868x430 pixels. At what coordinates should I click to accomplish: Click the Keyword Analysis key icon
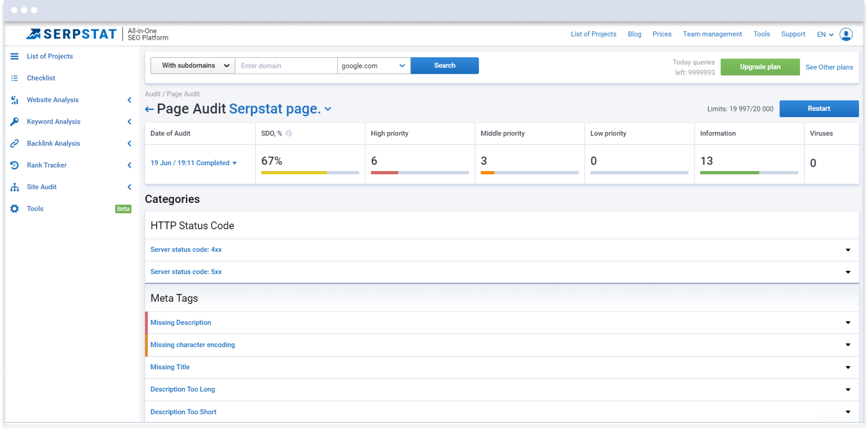[x=14, y=122]
